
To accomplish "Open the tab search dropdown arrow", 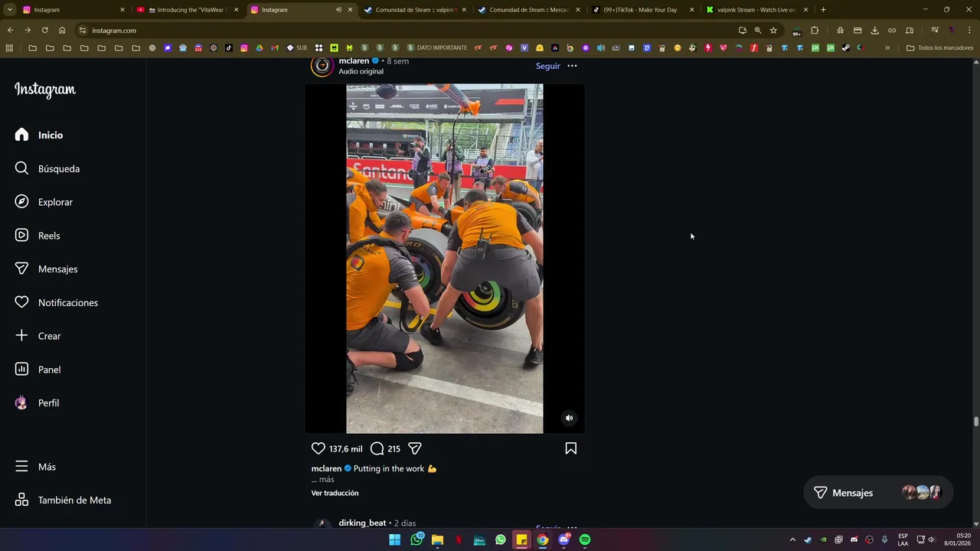I will click(x=9, y=10).
